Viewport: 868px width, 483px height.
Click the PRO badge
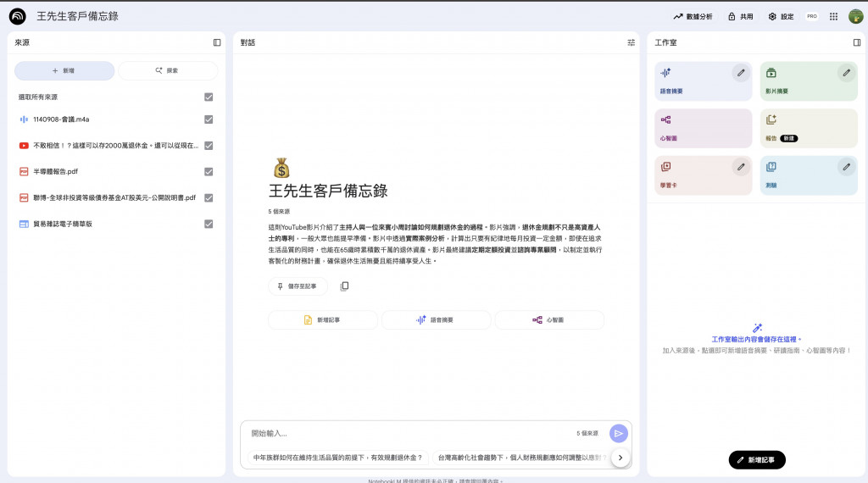point(812,17)
